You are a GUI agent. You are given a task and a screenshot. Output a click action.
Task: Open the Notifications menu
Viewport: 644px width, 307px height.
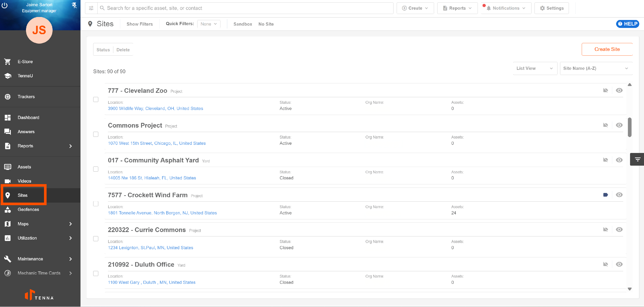pyautogui.click(x=506, y=8)
